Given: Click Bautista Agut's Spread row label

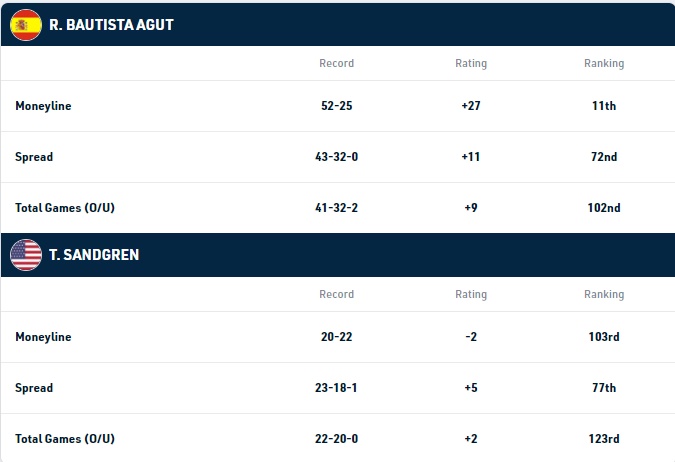Looking at the screenshot, I should (x=34, y=157).
